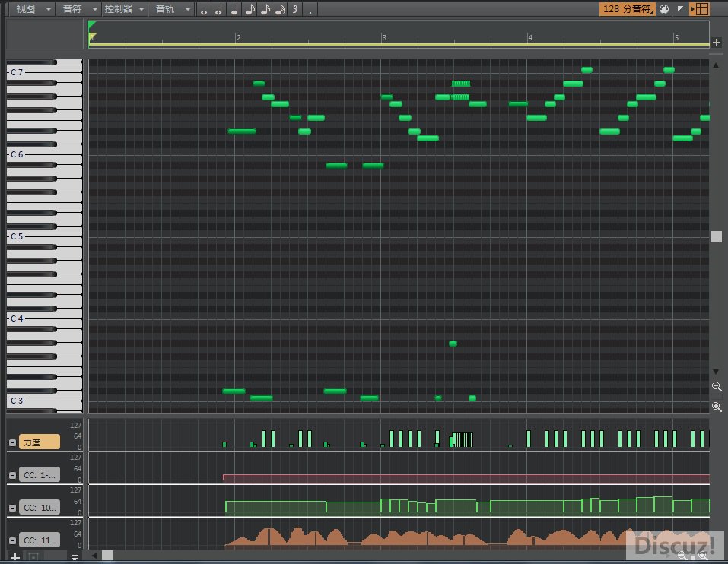Toggle the triplet note modifier
The height and width of the screenshot is (564, 728).
click(x=295, y=10)
